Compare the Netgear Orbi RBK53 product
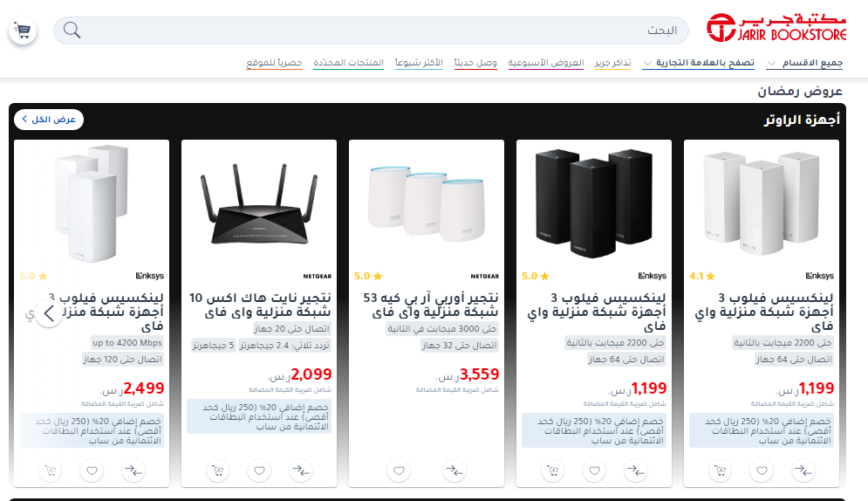Screen dimensions: 868x501 455,470
